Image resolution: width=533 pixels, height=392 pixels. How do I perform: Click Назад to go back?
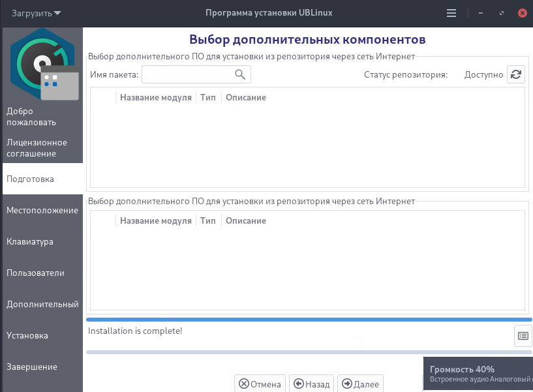click(312, 384)
